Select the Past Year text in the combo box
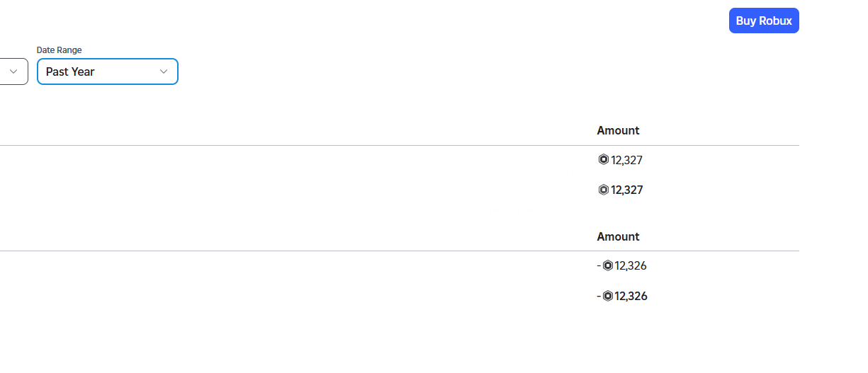The height and width of the screenshot is (373, 868). point(70,71)
